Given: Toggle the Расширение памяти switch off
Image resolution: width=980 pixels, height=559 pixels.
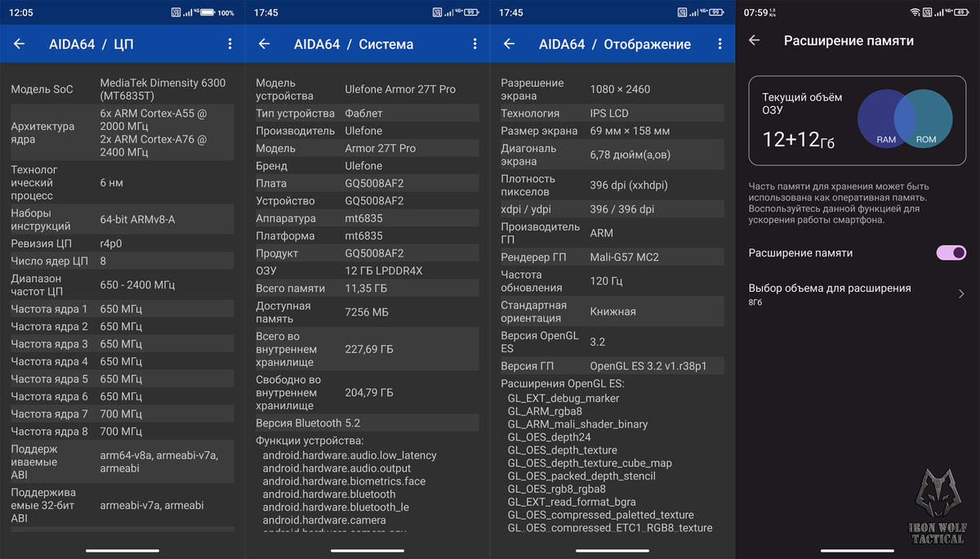Looking at the screenshot, I should point(951,253).
